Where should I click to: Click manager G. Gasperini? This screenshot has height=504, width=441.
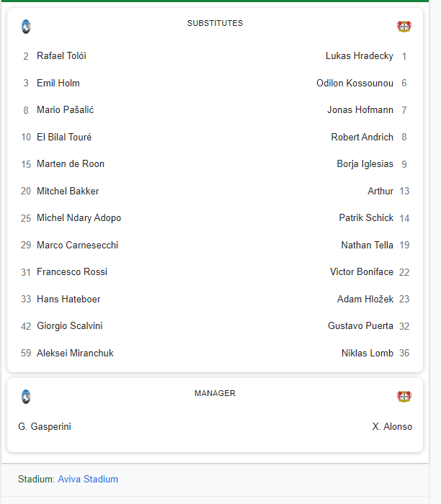45,426
